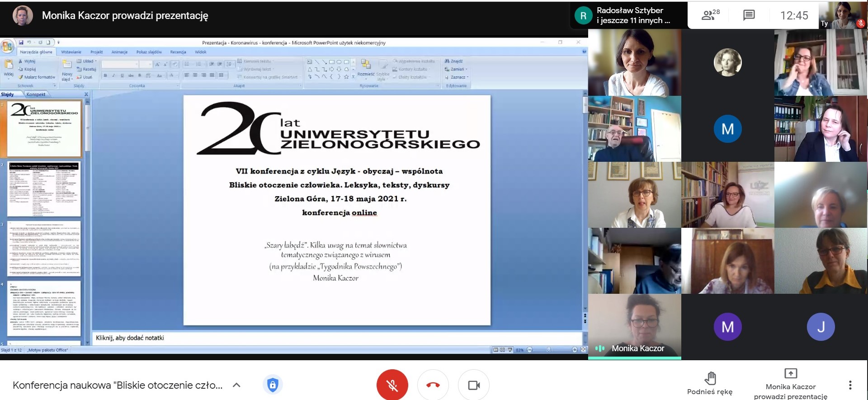This screenshot has height=400, width=868.
Task: Open Schowek clipboard dialog launcher
Action: (55, 85)
